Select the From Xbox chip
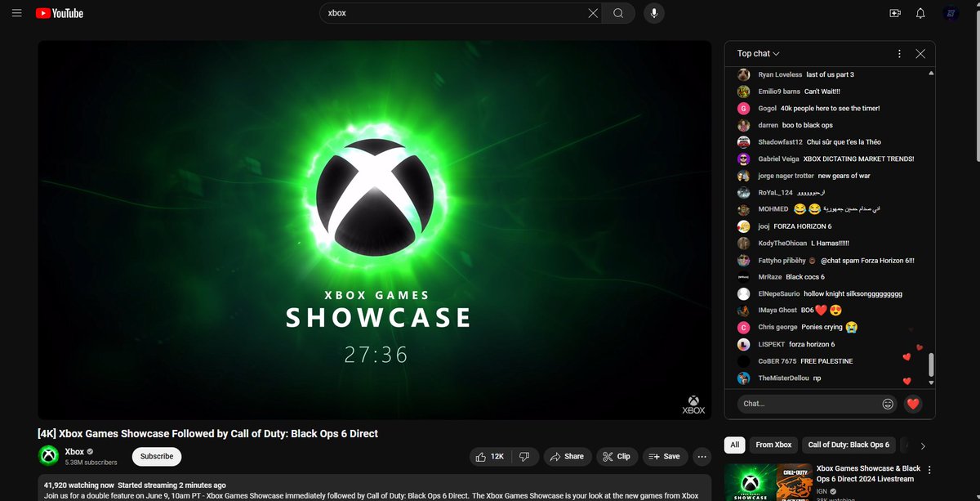Image resolution: width=980 pixels, height=501 pixels. pyautogui.click(x=773, y=445)
